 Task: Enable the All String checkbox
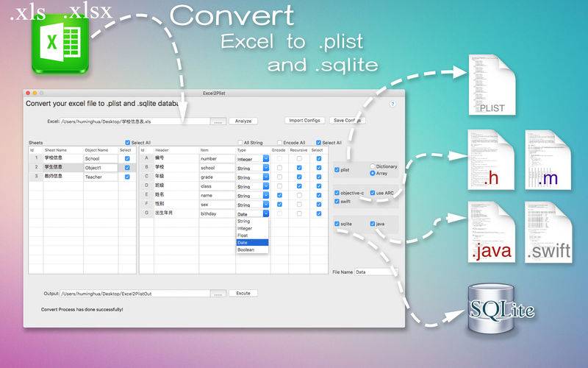pyautogui.click(x=240, y=143)
